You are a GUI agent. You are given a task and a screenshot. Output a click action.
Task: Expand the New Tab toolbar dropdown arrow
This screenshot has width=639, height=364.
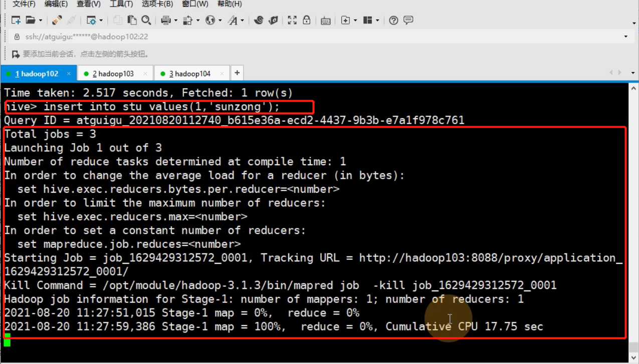355,21
